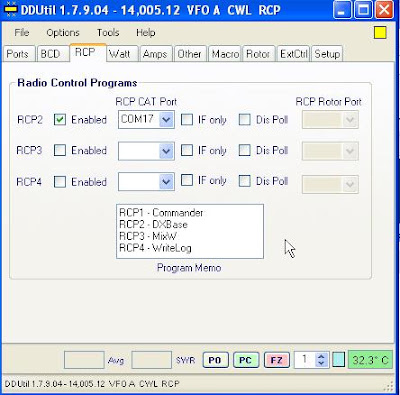The image size is (400, 395).
Task: Click the SWR reading field
Action: point(152,360)
